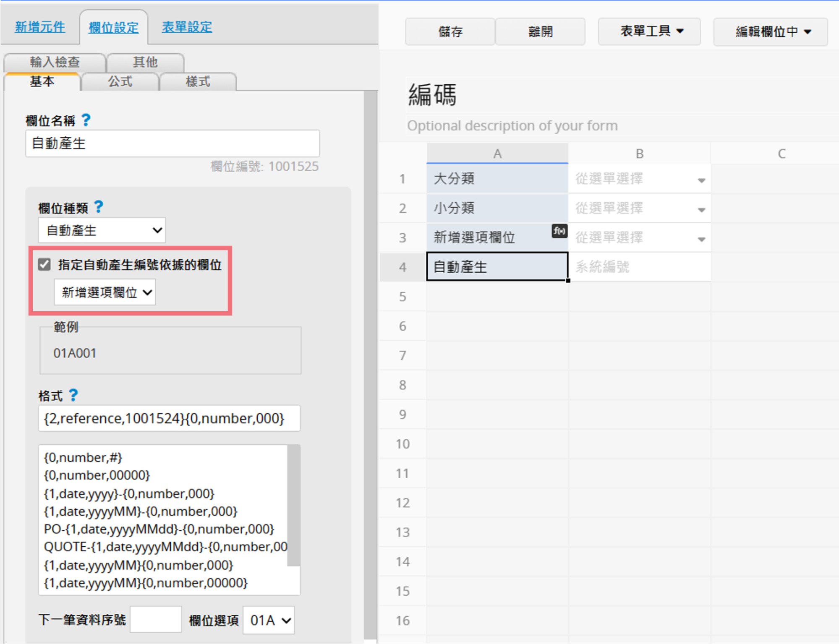This screenshot has width=839, height=644.
Task: Click the help icon beside 欄位種類
Action: pos(99,206)
